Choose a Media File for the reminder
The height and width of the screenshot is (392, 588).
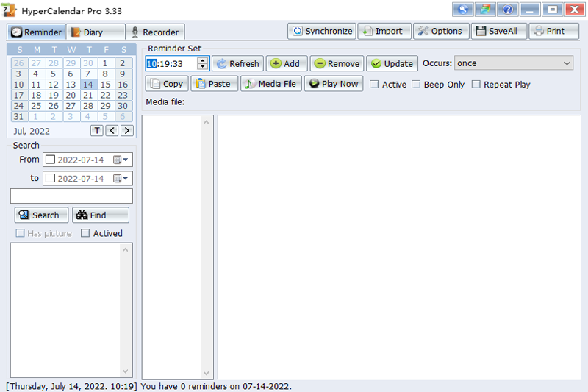pos(271,84)
